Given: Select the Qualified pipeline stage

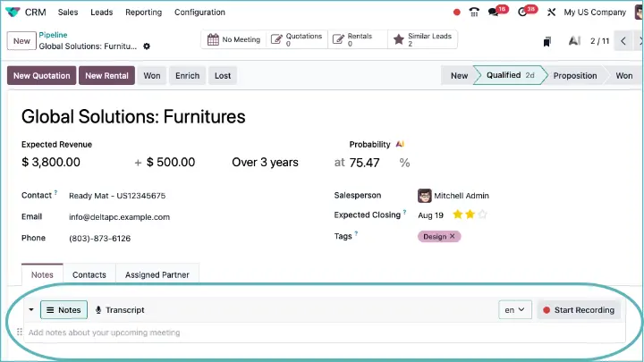Looking at the screenshot, I should click(x=510, y=75).
